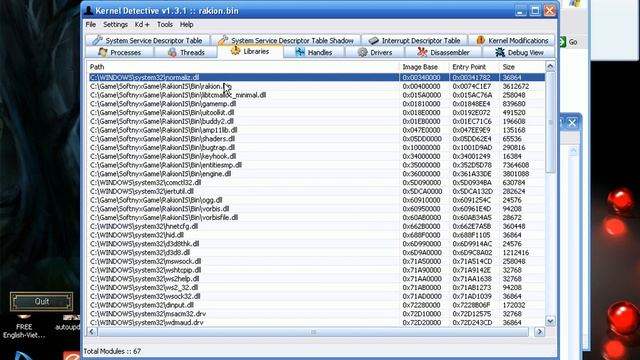Select the libtcmalloc_minimal.dll row
640x360 pixels.
[x=317, y=95]
